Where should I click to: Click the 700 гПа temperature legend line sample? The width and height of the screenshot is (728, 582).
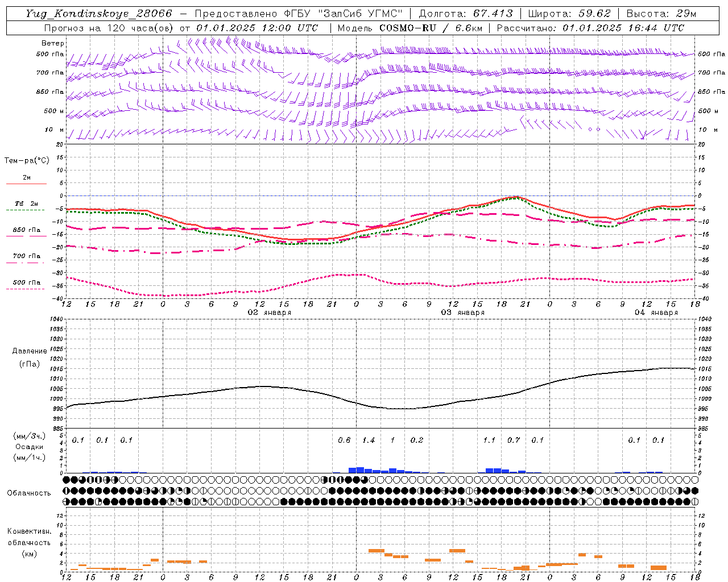pyautogui.click(x=26, y=263)
